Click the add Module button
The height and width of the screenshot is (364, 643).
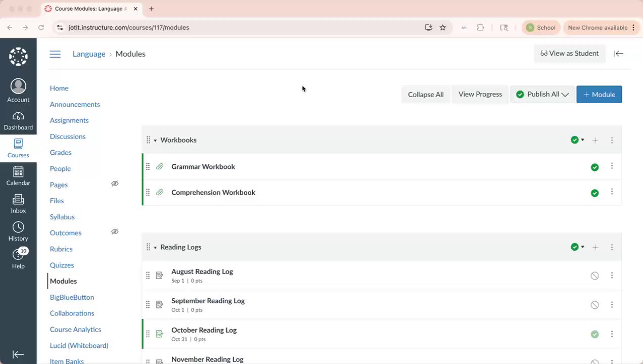(x=599, y=95)
